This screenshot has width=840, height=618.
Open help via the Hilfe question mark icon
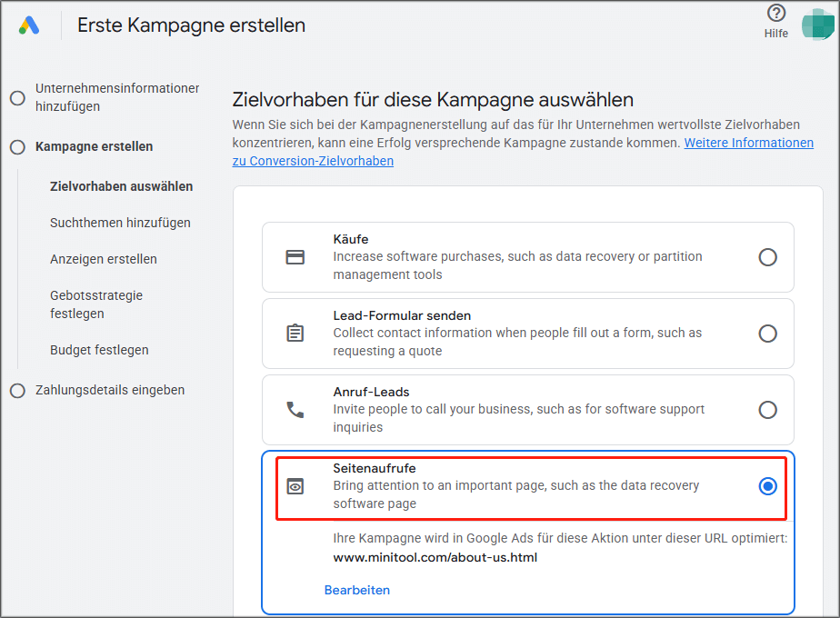(x=775, y=14)
